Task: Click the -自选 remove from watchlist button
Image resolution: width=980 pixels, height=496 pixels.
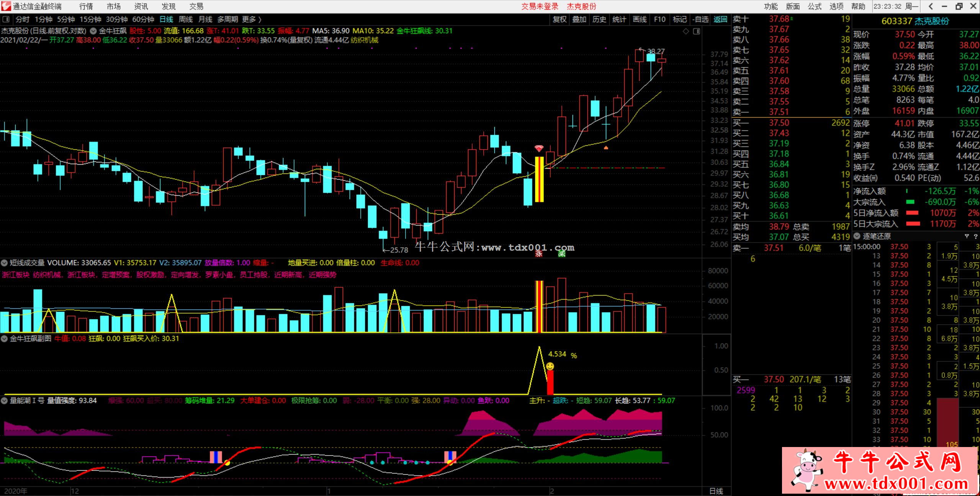Action: point(700,19)
